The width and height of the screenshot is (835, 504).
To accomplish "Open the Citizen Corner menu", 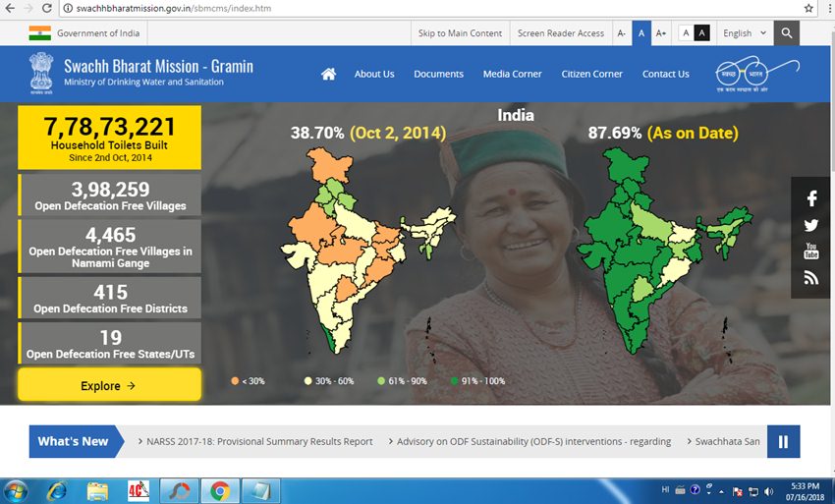I will coord(592,74).
